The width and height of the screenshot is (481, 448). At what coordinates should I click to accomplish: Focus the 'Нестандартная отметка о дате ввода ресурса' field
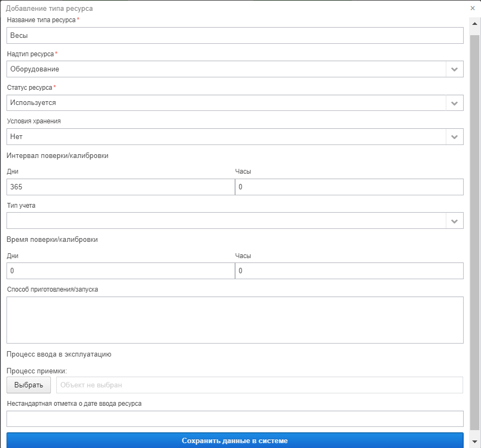235,419
